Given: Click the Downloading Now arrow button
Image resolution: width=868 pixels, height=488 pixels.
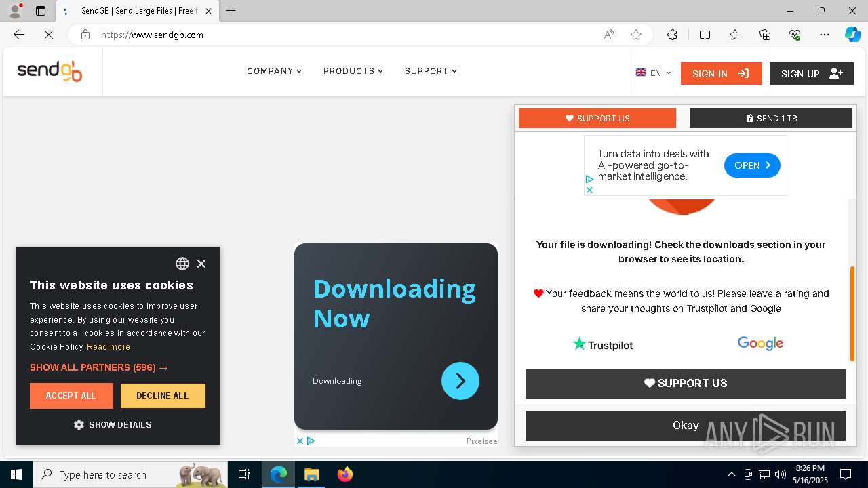Looking at the screenshot, I should pos(460,381).
